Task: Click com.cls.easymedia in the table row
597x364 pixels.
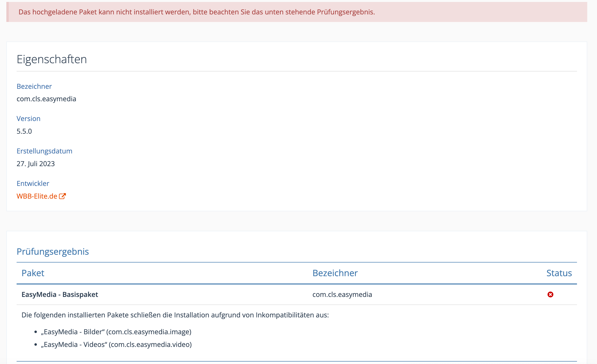Action: [342, 294]
